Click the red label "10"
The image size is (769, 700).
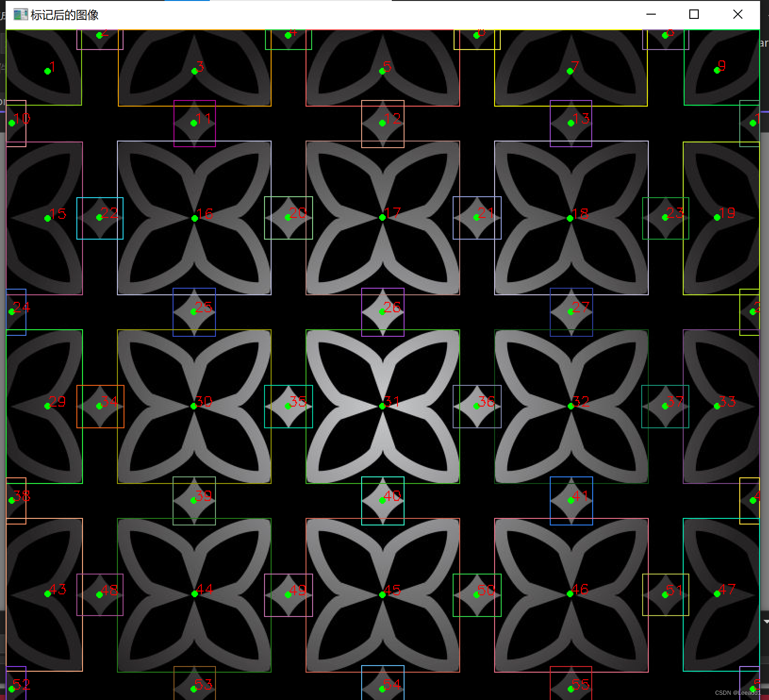pyautogui.click(x=22, y=118)
